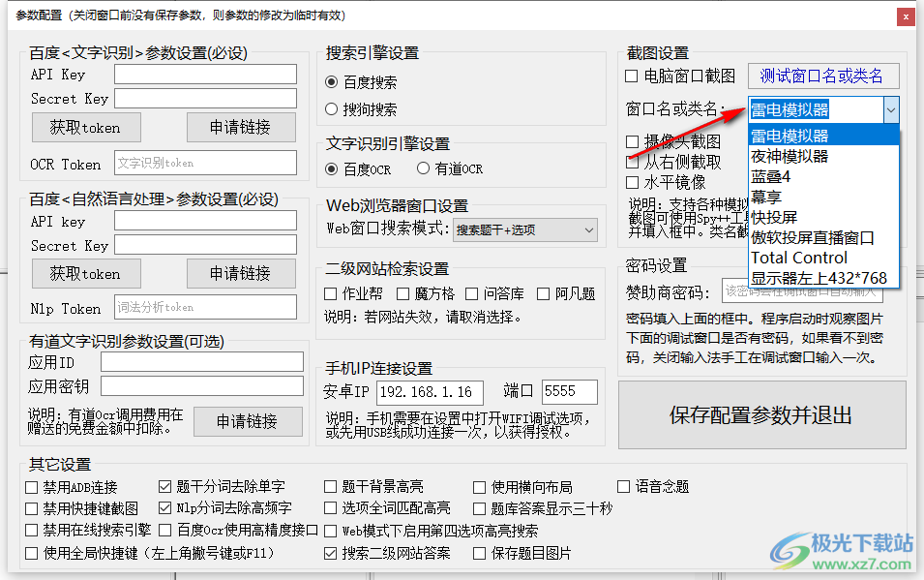The height and width of the screenshot is (580, 924).
Task: Select 快投屏 from the list
Action: [x=823, y=217]
